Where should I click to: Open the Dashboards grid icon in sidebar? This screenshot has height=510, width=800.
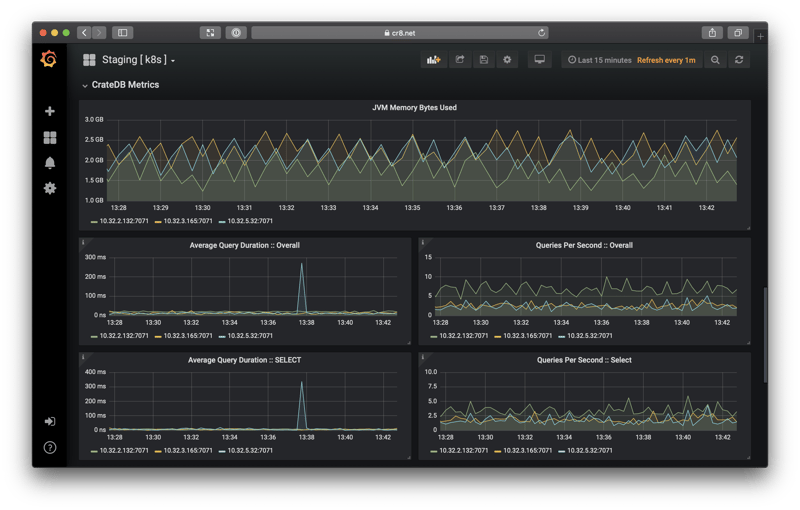coord(50,137)
